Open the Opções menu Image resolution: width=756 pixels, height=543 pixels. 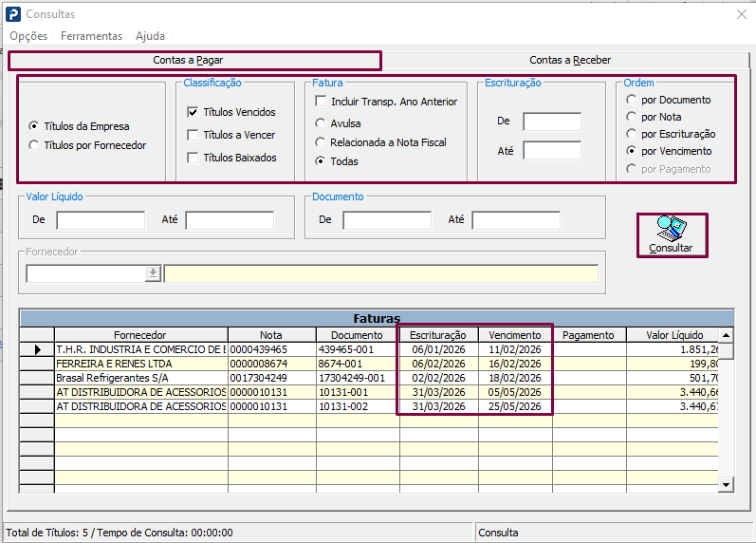28,36
